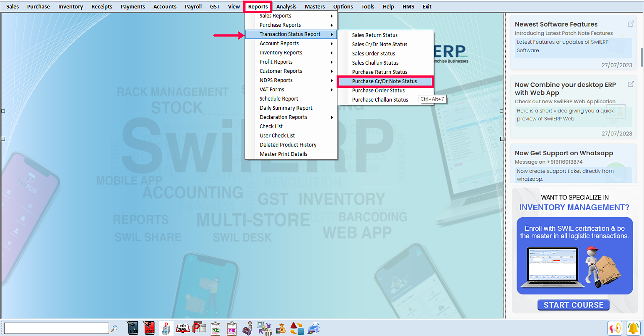Click the magnifier search icon beside the search box
Image resolution: width=644 pixels, height=336 pixels.
[x=114, y=329]
